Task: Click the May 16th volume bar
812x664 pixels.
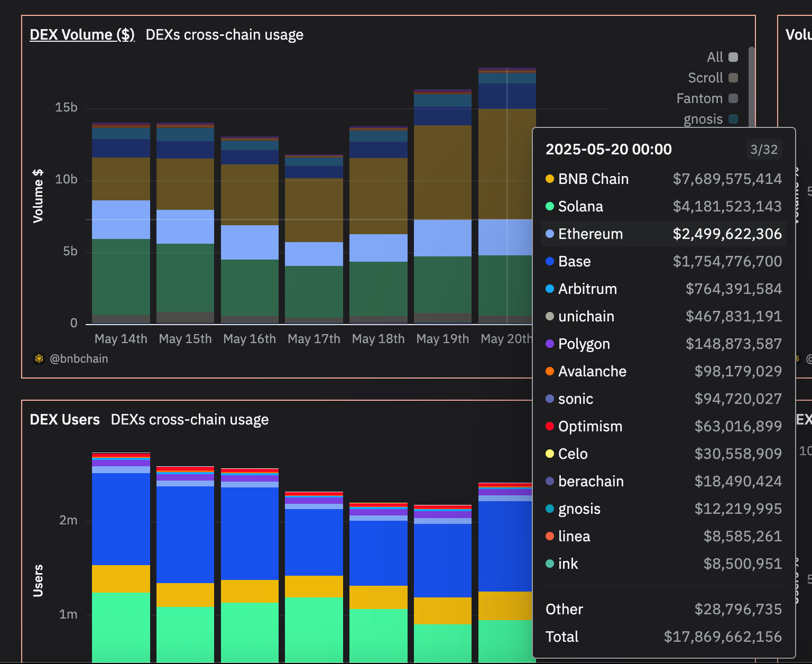Action: [x=250, y=230]
